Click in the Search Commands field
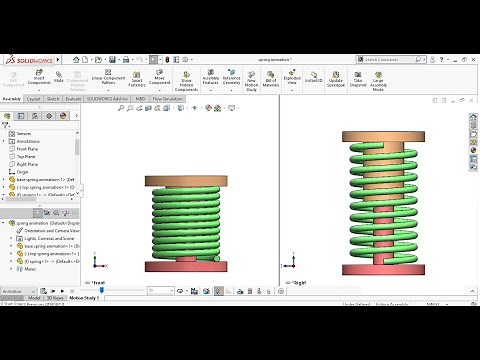The image size is (480, 360). 388,59
